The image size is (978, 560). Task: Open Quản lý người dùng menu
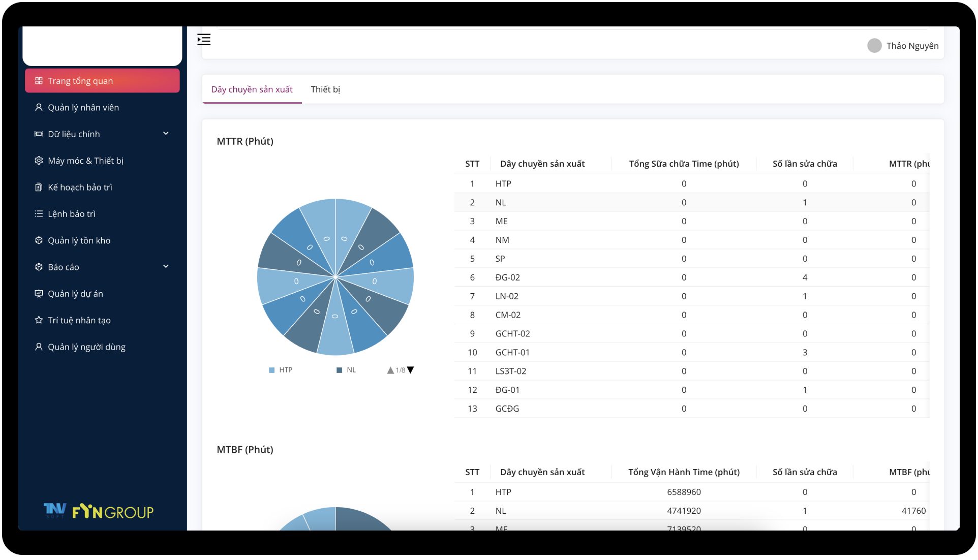click(x=86, y=347)
